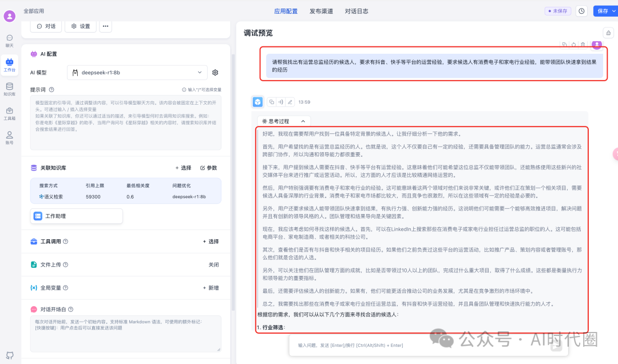The width and height of the screenshot is (618, 364).
Task: Click the 工作助理 knowledge base icon
Action: coord(38,216)
